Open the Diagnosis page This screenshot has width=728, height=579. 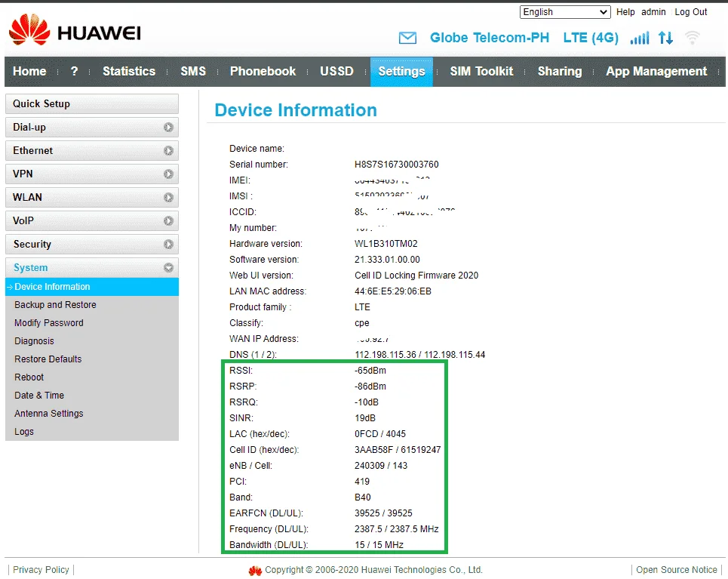[x=34, y=341]
